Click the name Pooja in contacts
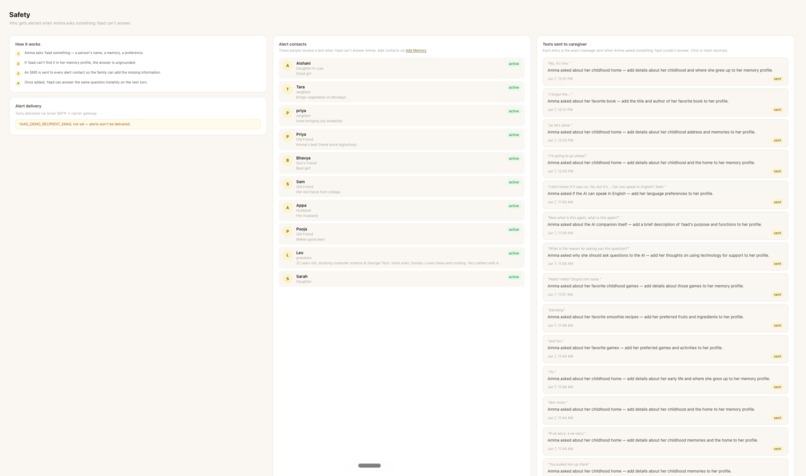This screenshot has height=476, width=806. (x=302, y=229)
